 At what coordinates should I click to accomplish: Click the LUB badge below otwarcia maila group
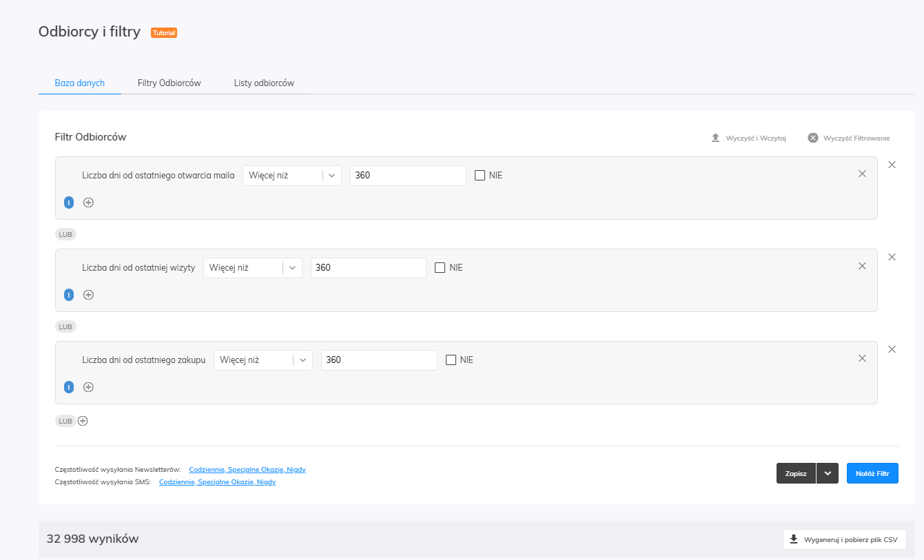65,234
